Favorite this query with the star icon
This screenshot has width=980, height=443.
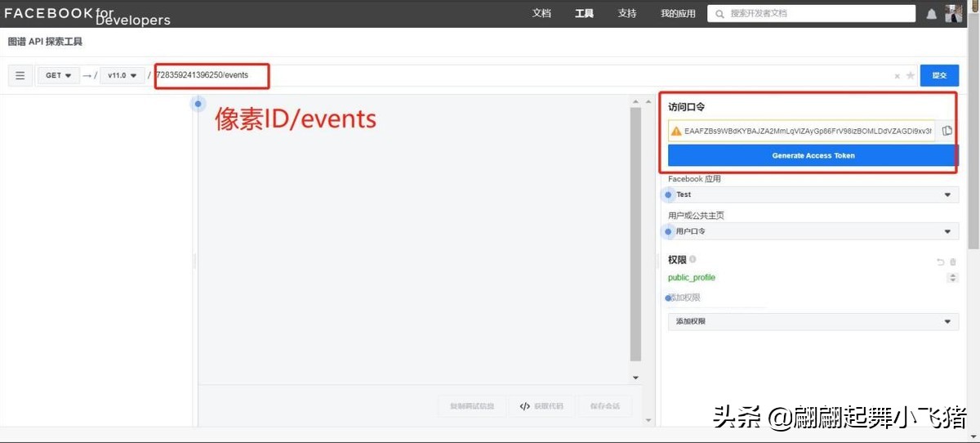(x=910, y=76)
